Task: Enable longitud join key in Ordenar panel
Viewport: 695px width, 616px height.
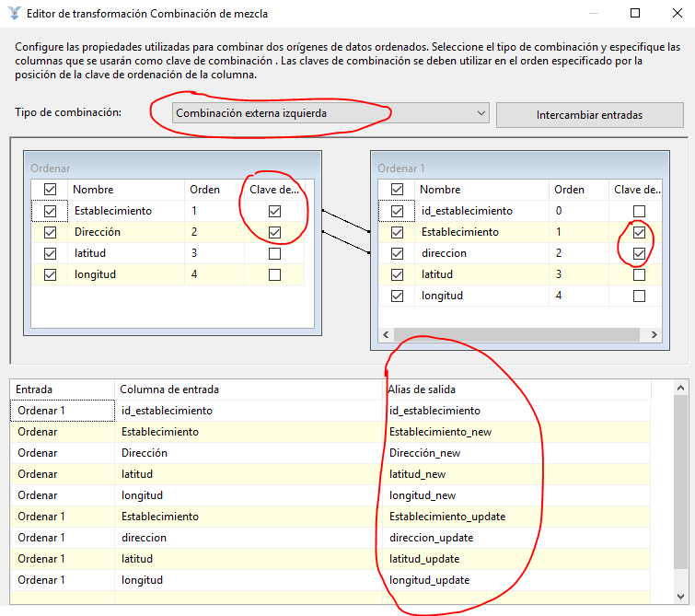Action: (275, 274)
